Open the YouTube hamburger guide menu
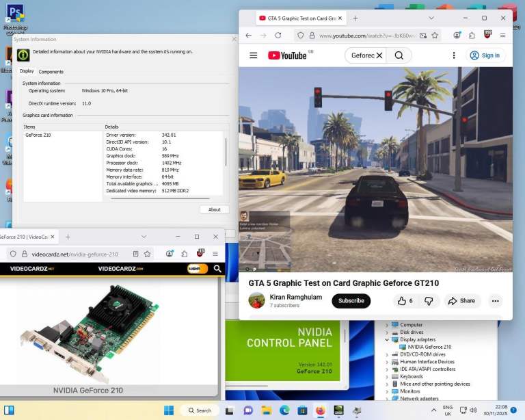Image resolution: width=525 pixels, height=420 pixels. 254,55
